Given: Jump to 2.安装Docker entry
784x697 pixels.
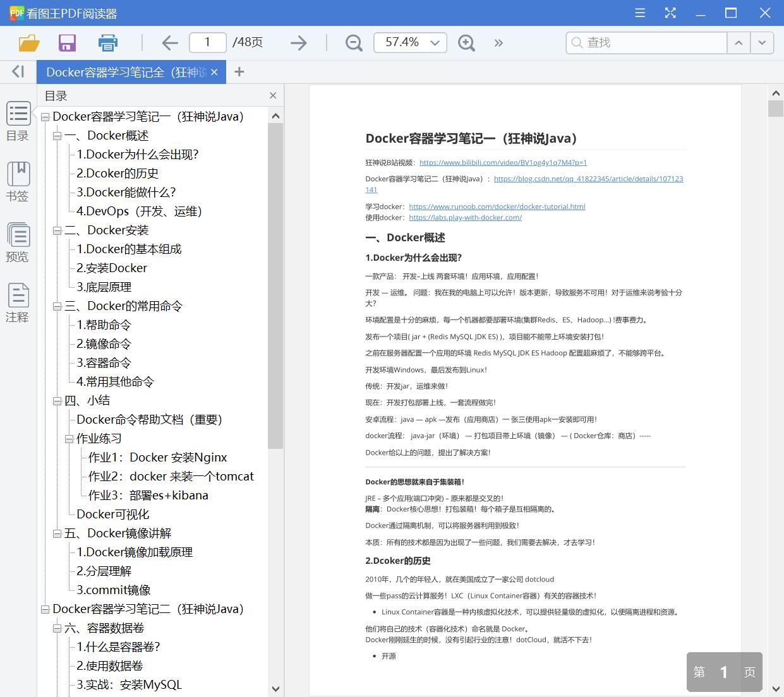Looking at the screenshot, I should click(x=112, y=268).
